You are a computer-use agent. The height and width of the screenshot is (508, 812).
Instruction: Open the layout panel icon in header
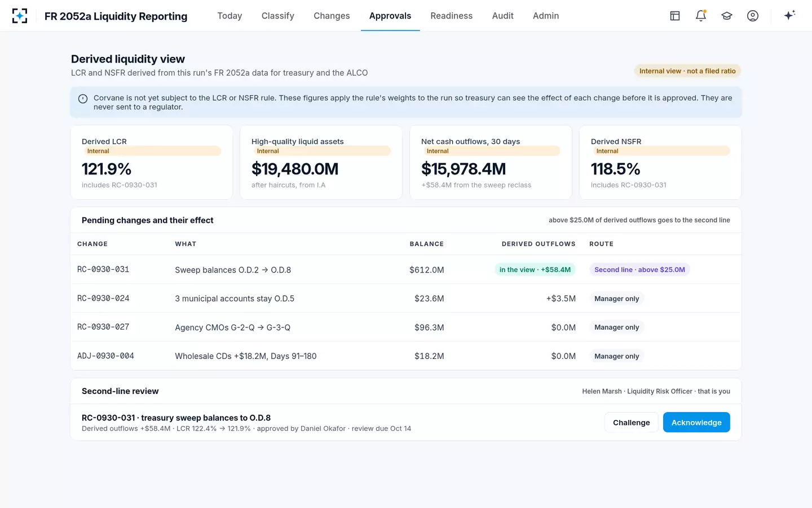[675, 16]
